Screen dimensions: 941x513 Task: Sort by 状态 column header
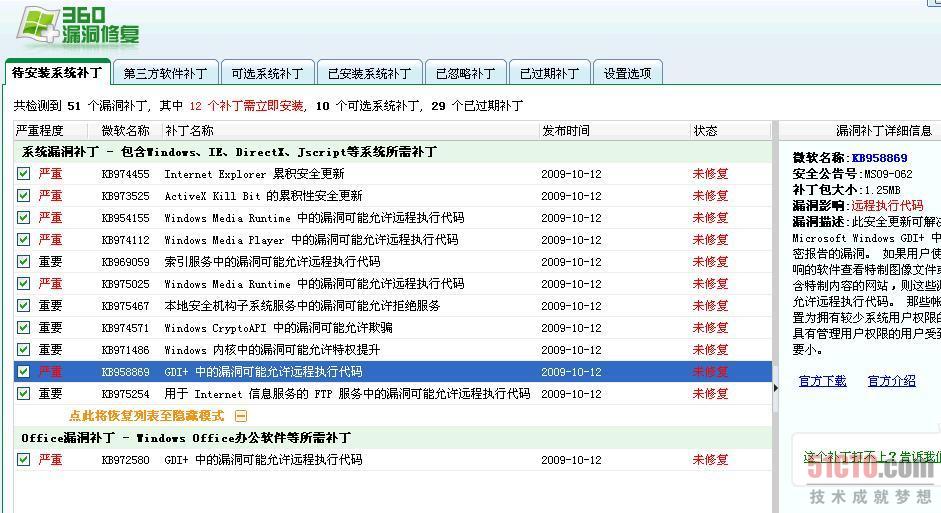pyautogui.click(x=730, y=131)
